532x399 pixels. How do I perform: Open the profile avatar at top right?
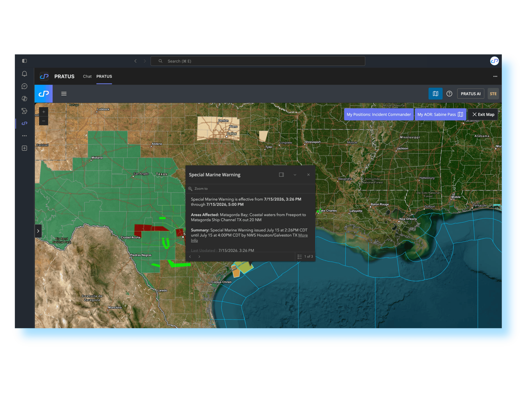494,61
